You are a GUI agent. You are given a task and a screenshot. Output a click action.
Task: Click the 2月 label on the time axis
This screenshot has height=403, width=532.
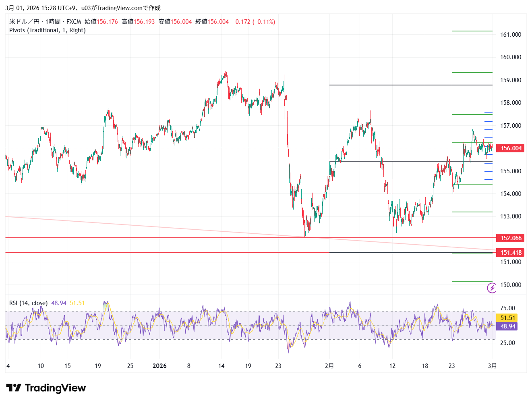tap(329, 366)
